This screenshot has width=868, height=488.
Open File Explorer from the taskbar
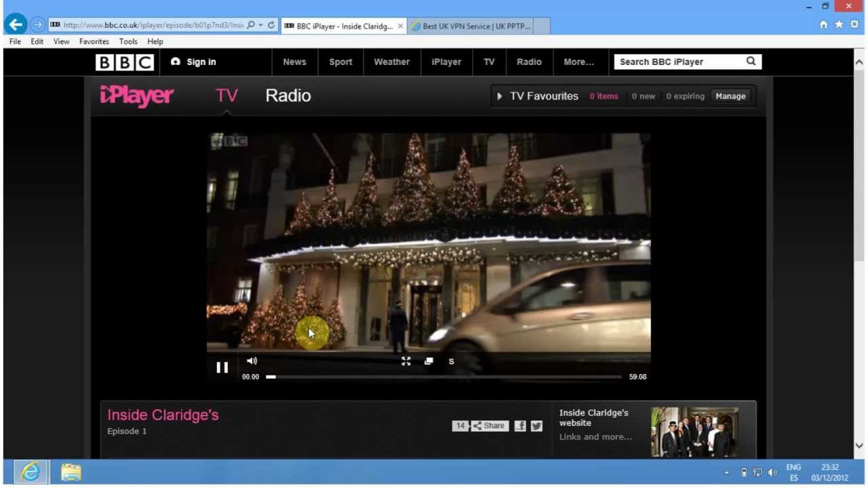point(71,472)
